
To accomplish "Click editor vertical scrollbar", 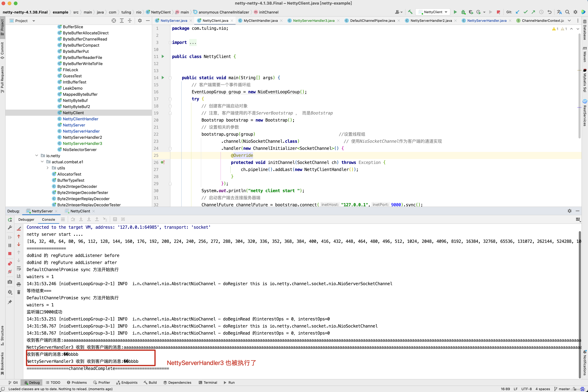I will pos(580,86).
